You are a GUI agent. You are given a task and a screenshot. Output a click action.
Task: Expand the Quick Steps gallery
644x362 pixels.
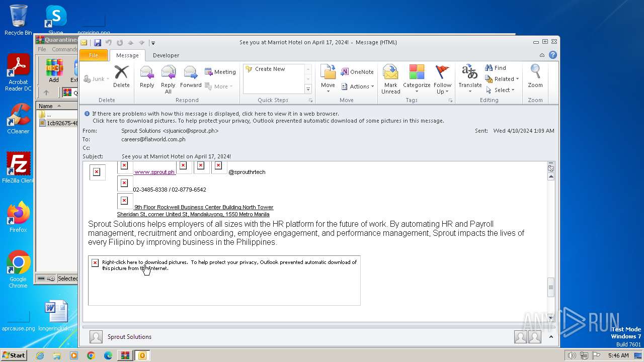pyautogui.click(x=308, y=89)
